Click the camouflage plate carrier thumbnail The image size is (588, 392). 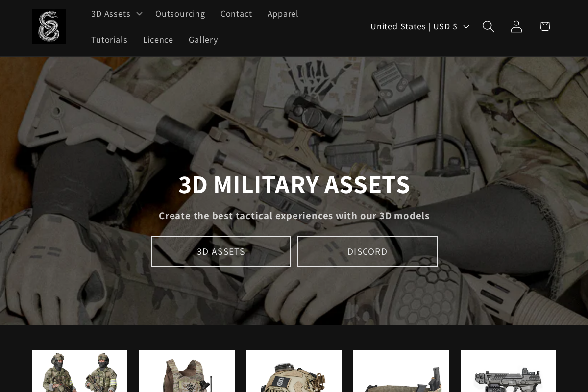(187, 371)
